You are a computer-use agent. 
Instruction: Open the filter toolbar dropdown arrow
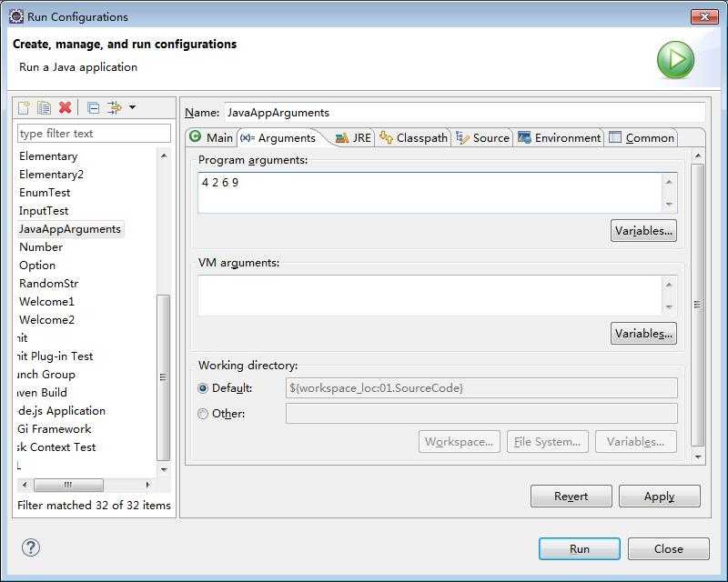132,107
